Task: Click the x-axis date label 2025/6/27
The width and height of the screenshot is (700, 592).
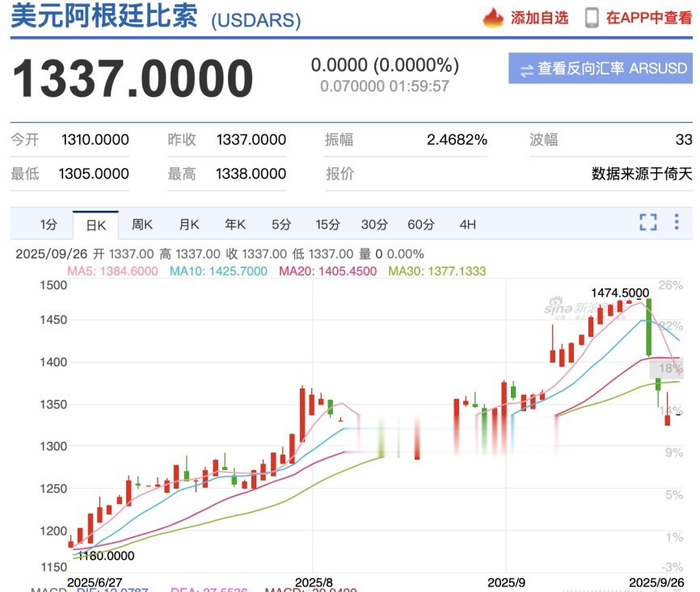Action: point(95,582)
